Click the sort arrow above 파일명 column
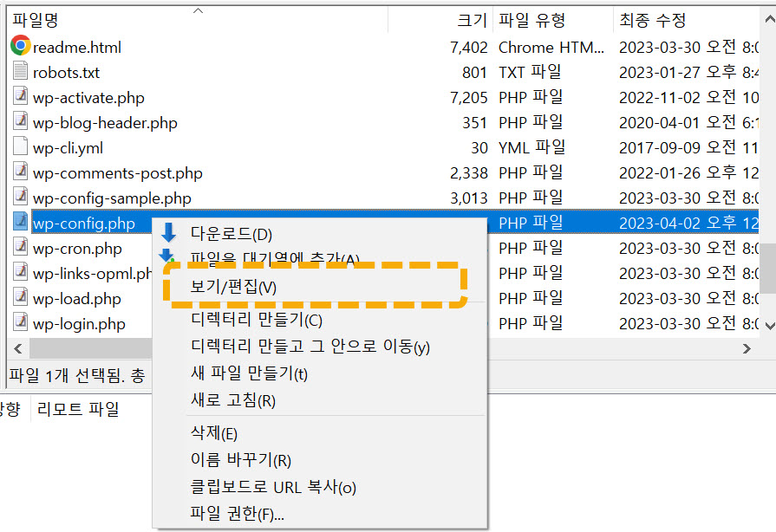Viewport: 776px width, 532px height. click(x=198, y=11)
